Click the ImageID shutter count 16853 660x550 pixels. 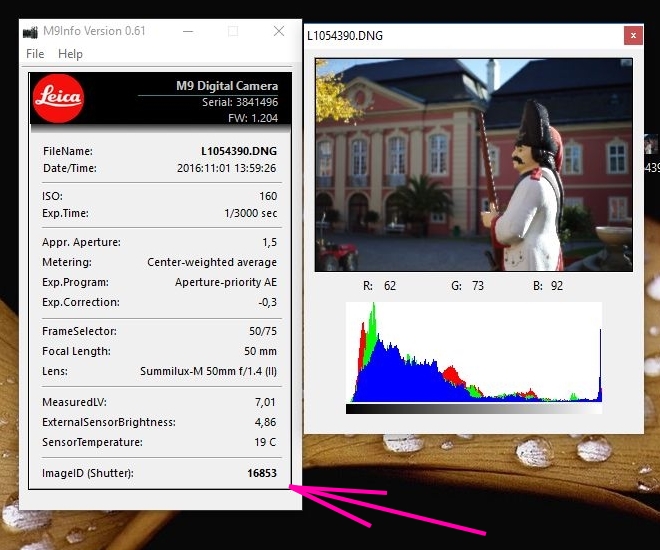point(262,473)
